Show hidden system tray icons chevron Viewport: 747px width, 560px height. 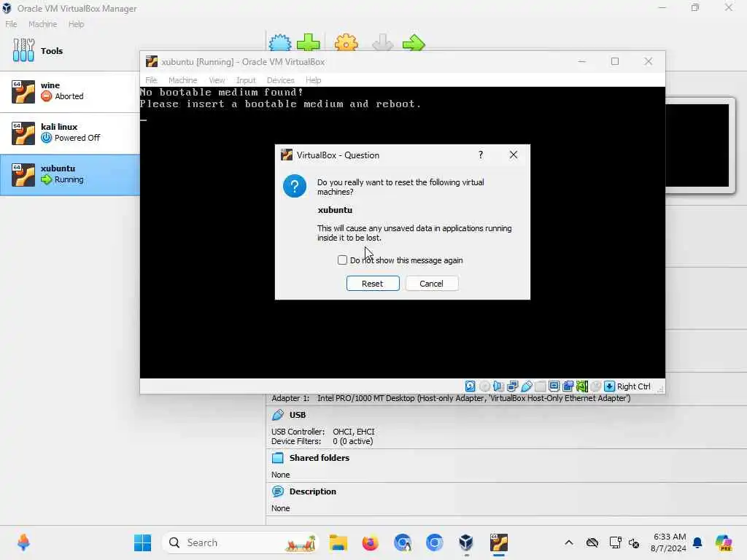pyautogui.click(x=569, y=542)
